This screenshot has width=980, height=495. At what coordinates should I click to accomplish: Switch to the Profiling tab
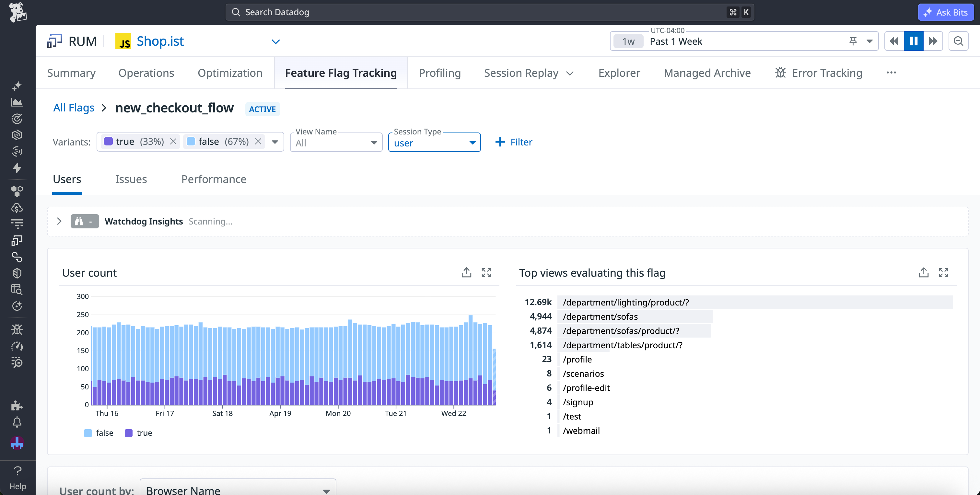pyautogui.click(x=439, y=73)
